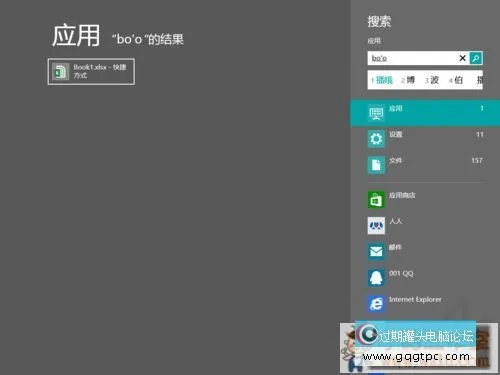Search within Internet Explorer by its label
Screen dimensions: 500x375
pyautogui.click(x=415, y=299)
